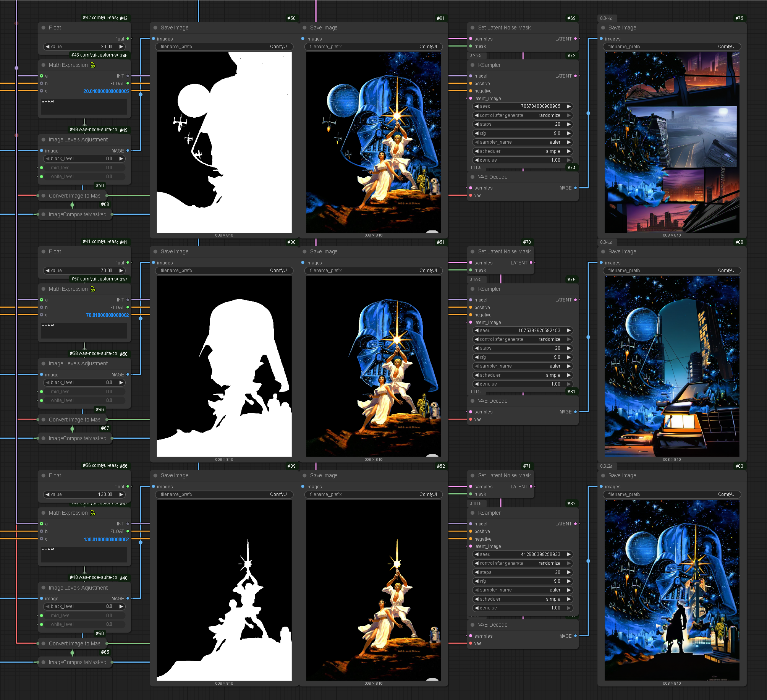This screenshot has height=700, width=767.
Task: Expand Convert Image to Mask node #59
Action: click(x=44, y=196)
